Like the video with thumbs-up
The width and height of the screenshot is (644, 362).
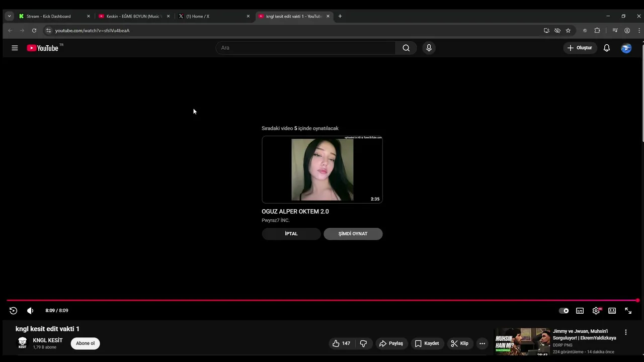(342, 343)
